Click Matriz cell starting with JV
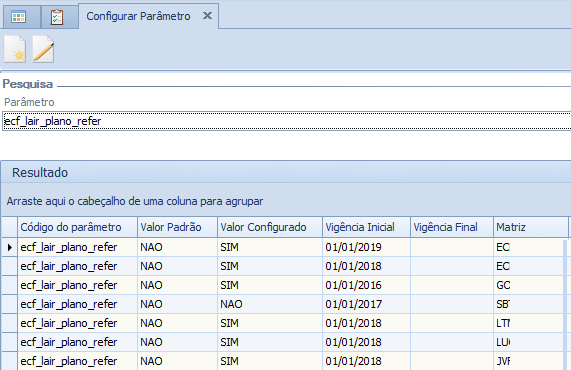The image size is (571, 370). click(528, 361)
